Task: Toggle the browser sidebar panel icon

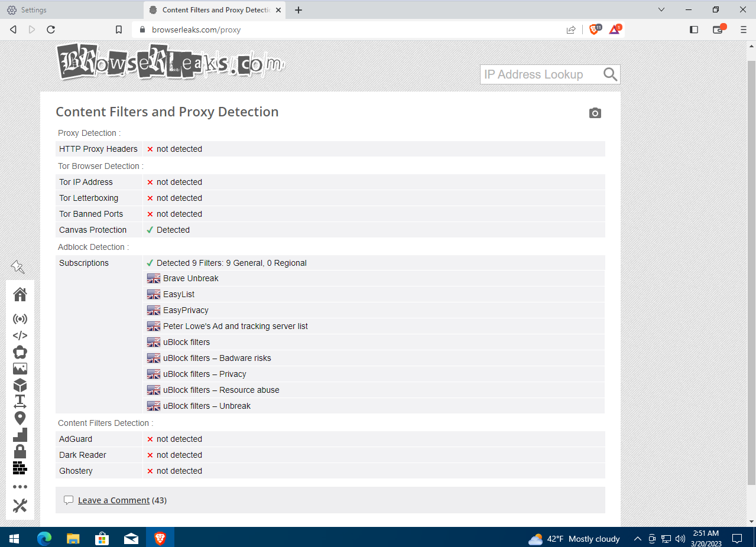Action: pos(694,30)
